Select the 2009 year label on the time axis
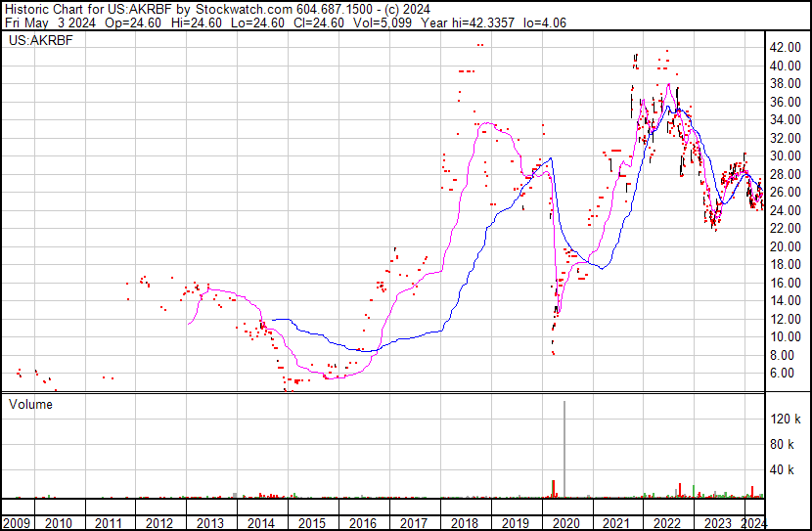Image resolution: width=812 pixels, height=531 pixels. 16,522
